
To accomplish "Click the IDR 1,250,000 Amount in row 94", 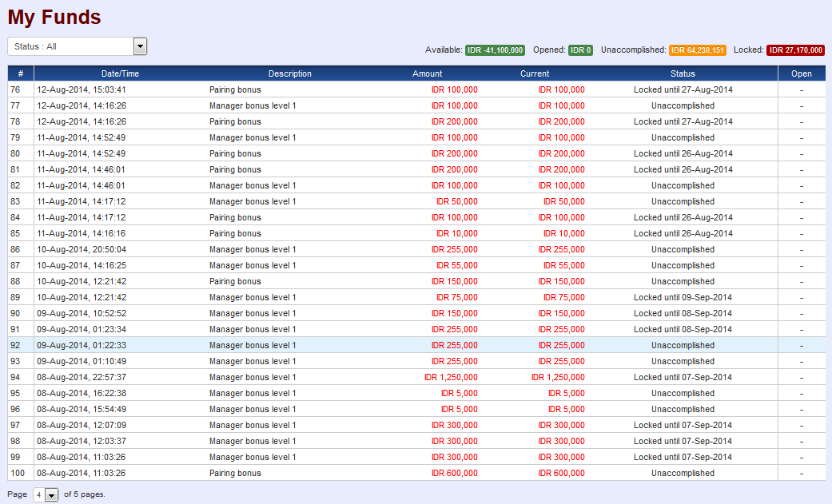I will pyautogui.click(x=451, y=377).
